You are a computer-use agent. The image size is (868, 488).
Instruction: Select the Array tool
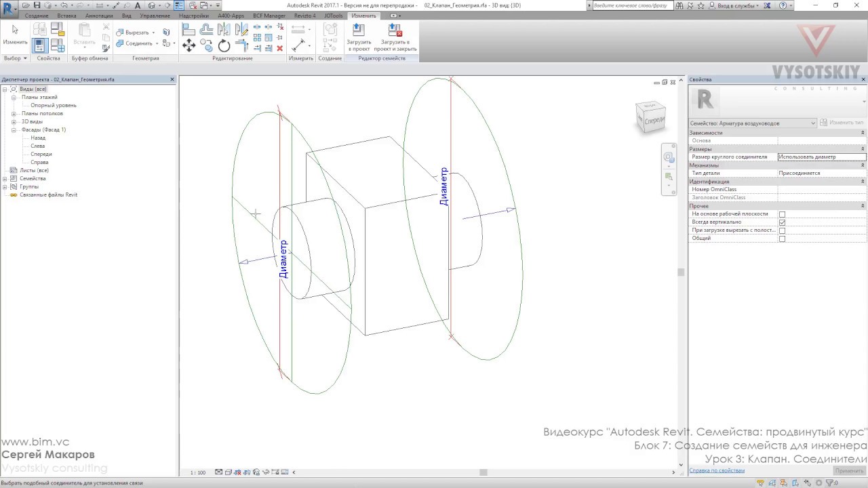258,38
